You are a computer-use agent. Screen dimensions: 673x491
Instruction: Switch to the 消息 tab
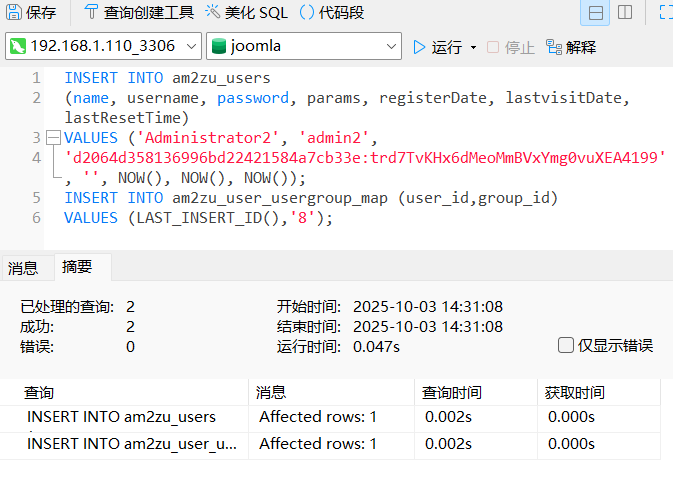click(23, 267)
